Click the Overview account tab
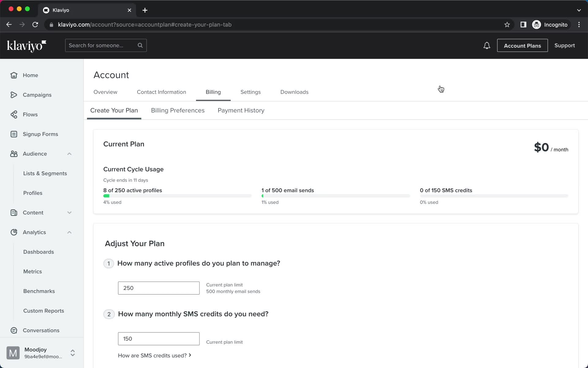 click(105, 92)
